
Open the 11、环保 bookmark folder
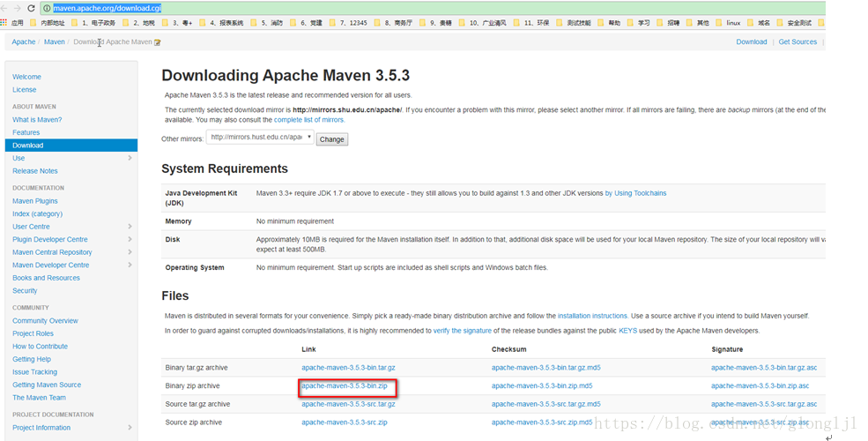[531, 23]
